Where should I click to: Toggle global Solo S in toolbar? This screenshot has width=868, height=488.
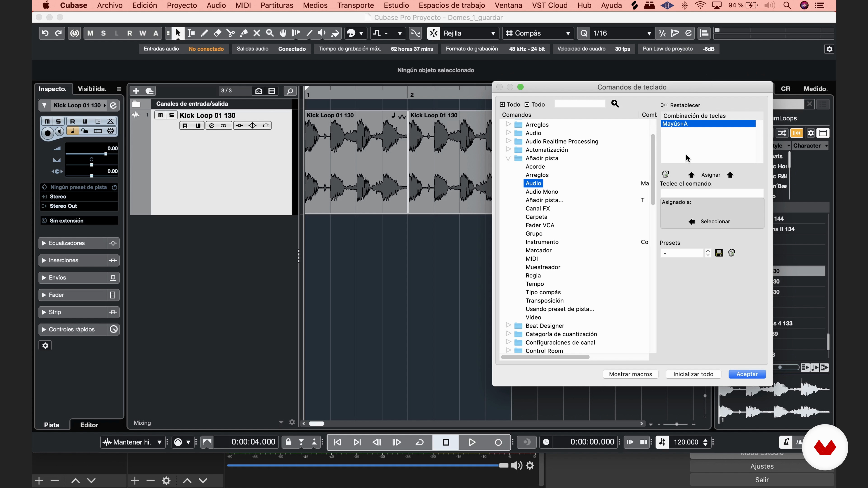(x=104, y=33)
